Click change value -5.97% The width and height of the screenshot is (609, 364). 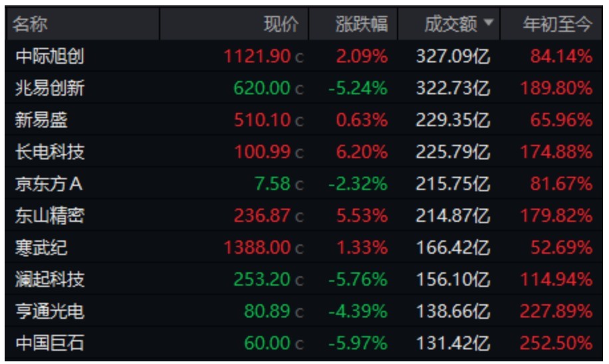coord(358,343)
